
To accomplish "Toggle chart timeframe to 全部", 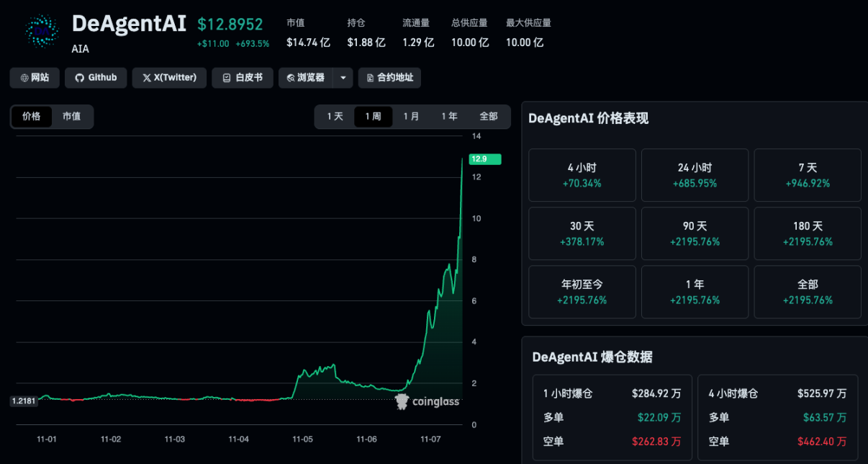I will point(489,116).
